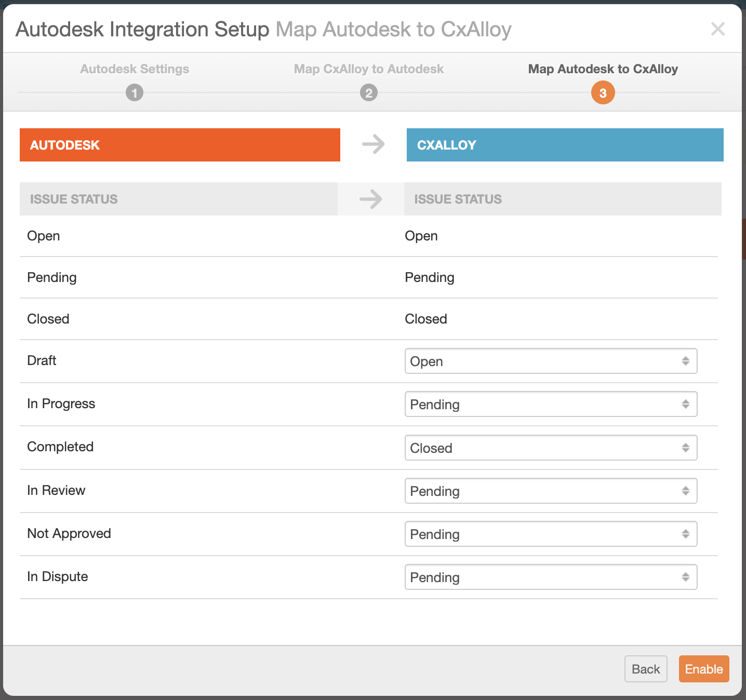The width and height of the screenshot is (746, 700).
Task: Click the step 1 circle icon
Action: (135, 93)
